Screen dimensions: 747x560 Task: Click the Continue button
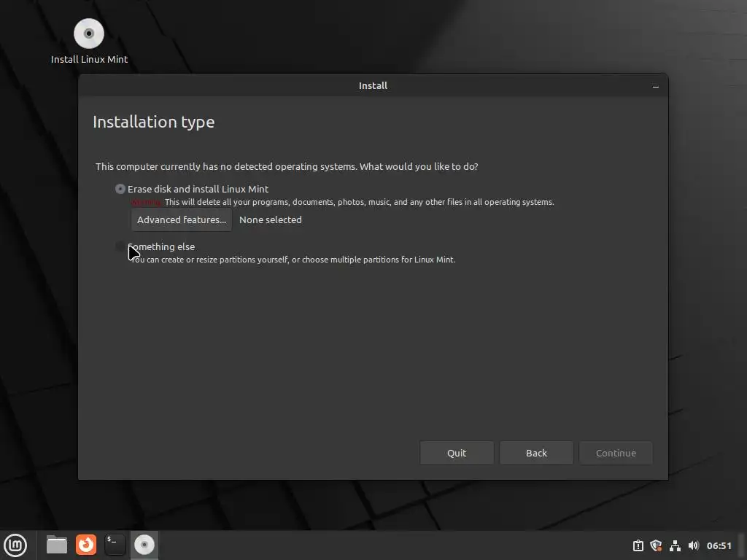616,453
